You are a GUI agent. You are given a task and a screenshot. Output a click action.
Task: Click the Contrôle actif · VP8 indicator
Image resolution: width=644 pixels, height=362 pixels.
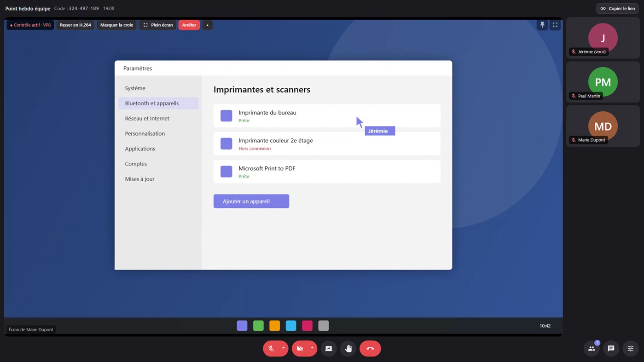tap(30, 25)
